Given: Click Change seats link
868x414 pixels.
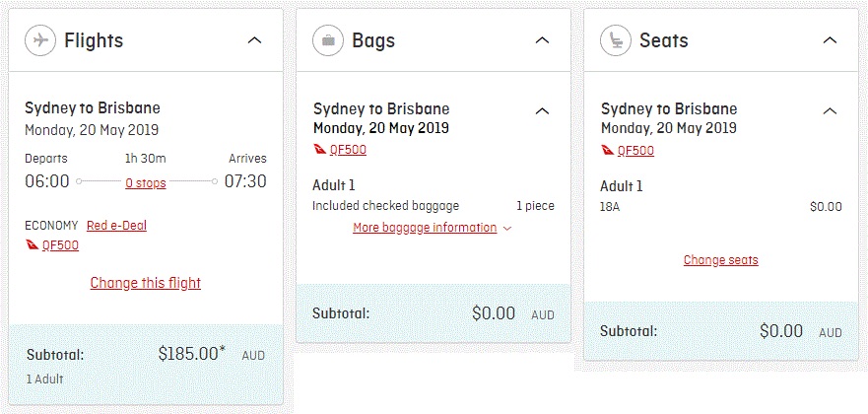Looking at the screenshot, I should click(x=721, y=259).
